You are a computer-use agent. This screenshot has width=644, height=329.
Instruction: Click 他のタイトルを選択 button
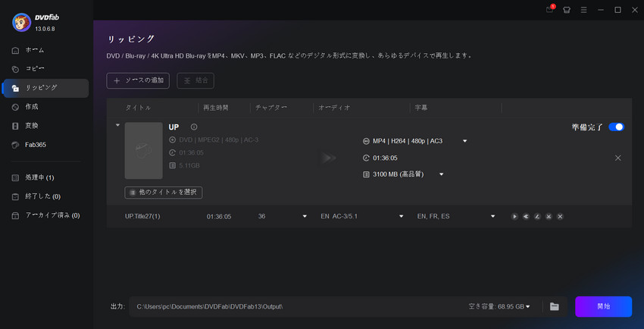(164, 193)
